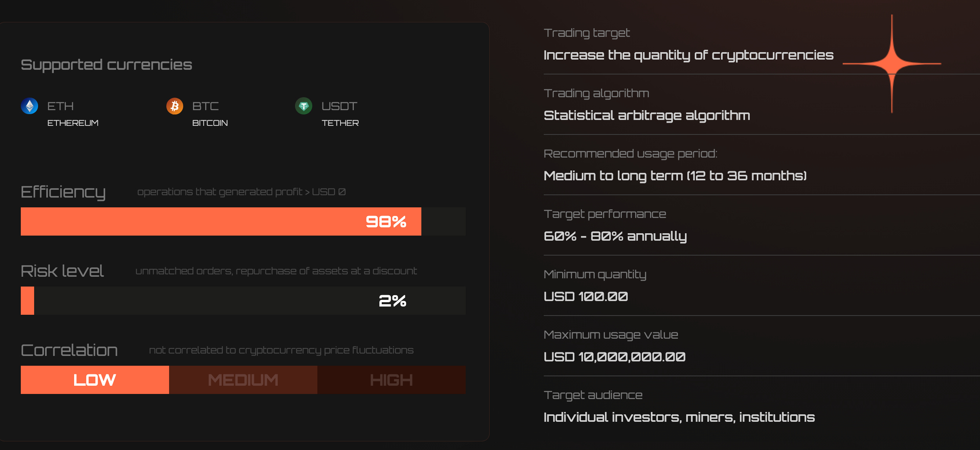Click the 60% - 80% annually value
This screenshot has width=980, height=450.
[615, 236]
